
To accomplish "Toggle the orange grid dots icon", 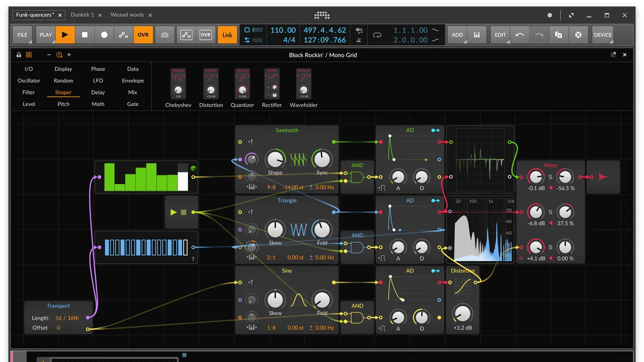I will click(29, 55).
